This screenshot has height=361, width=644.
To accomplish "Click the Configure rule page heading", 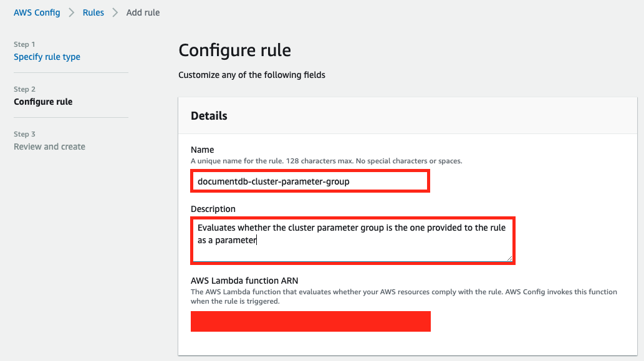I will pyautogui.click(x=234, y=51).
